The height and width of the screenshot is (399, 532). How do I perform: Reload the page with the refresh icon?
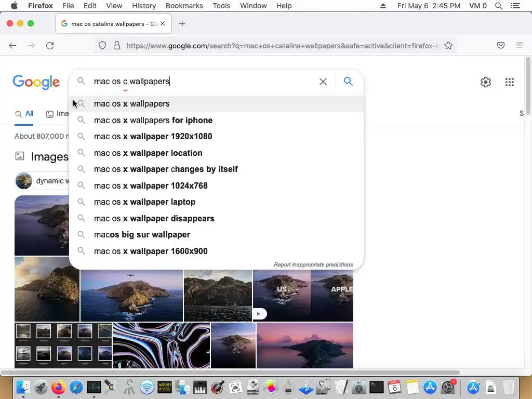[x=50, y=46]
